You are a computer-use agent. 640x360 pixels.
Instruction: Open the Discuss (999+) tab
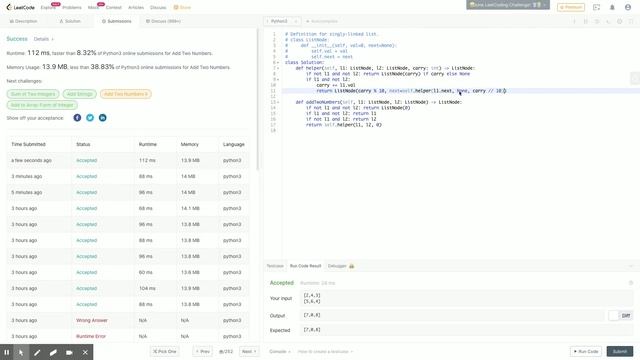click(163, 21)
